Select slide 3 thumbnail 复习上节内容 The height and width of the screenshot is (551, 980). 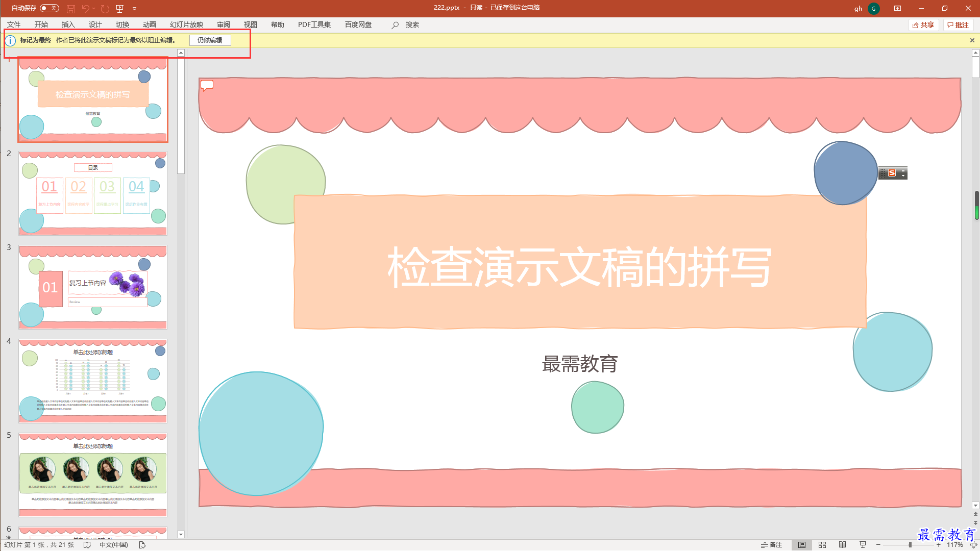point(93,287)
